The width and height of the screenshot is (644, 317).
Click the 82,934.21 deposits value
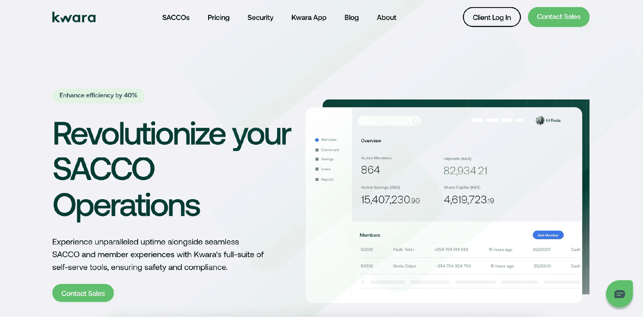(465, 171)
